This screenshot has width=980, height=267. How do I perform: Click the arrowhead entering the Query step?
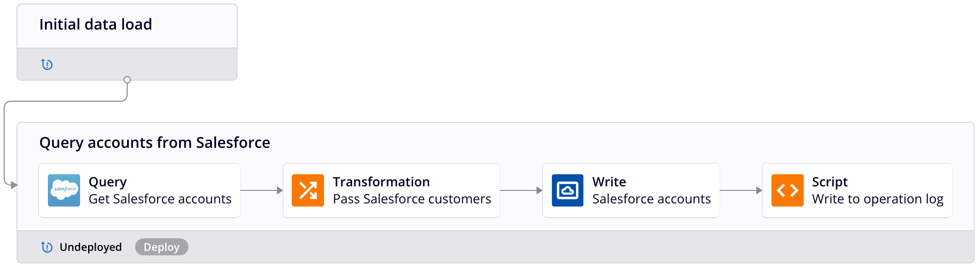[14, 185]
